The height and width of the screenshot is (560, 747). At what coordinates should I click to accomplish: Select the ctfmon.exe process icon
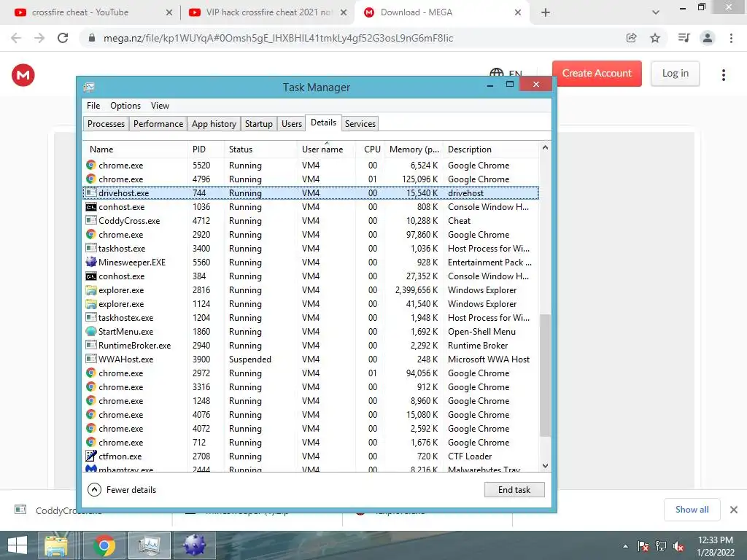(x=91, y=456)
